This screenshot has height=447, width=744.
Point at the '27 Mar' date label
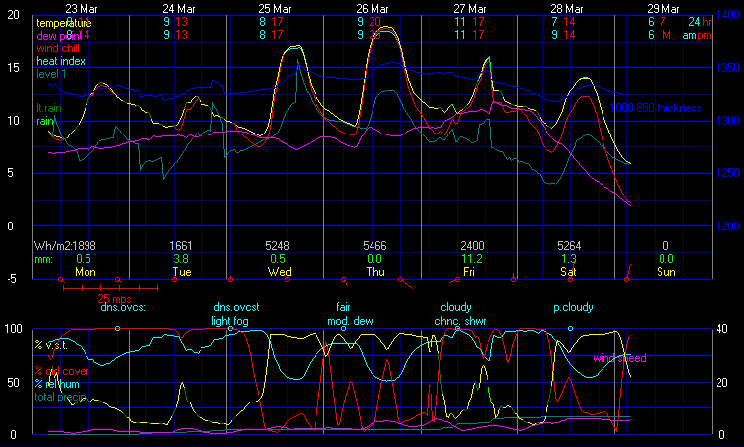click(x=470, y=9)
